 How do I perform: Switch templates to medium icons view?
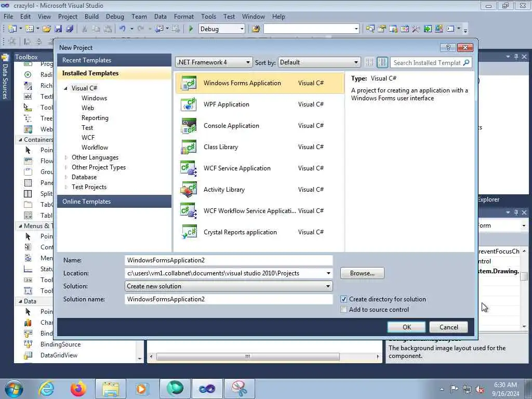point(382,62)
